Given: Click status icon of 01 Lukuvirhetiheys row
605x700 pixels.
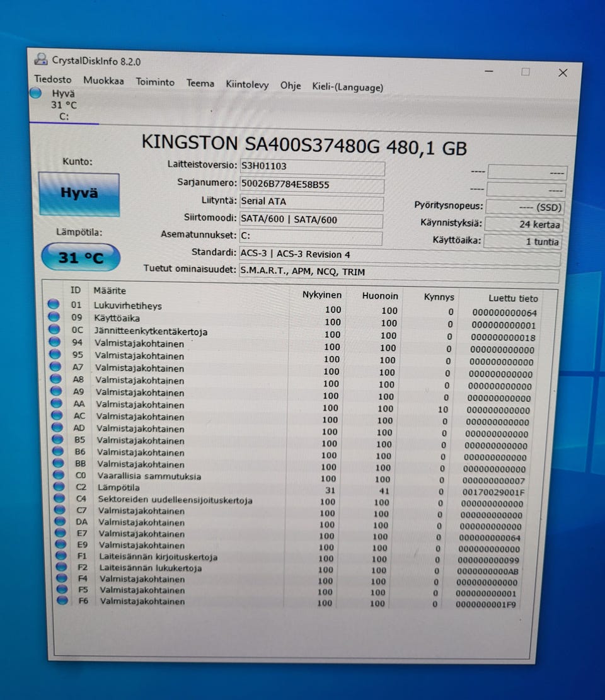Looking at the screenshot, I should (x=54, y=304).
